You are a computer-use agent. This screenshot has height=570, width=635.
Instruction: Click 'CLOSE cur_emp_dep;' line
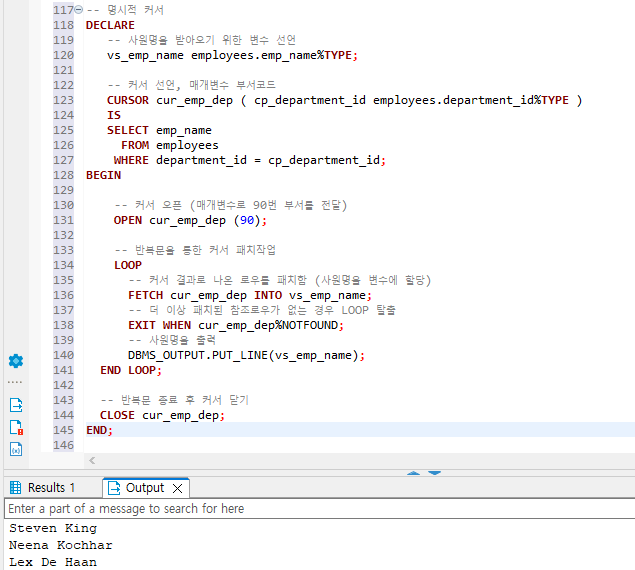point(162,415)
